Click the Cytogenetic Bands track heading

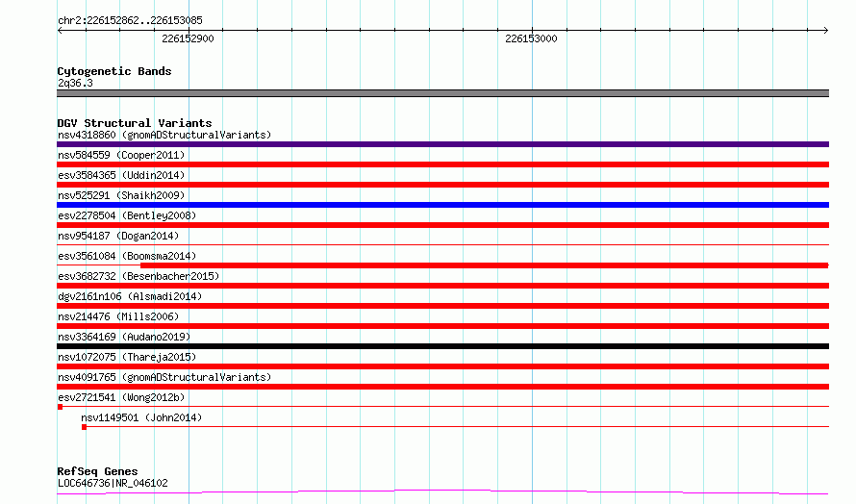click(x=114, y=71)
